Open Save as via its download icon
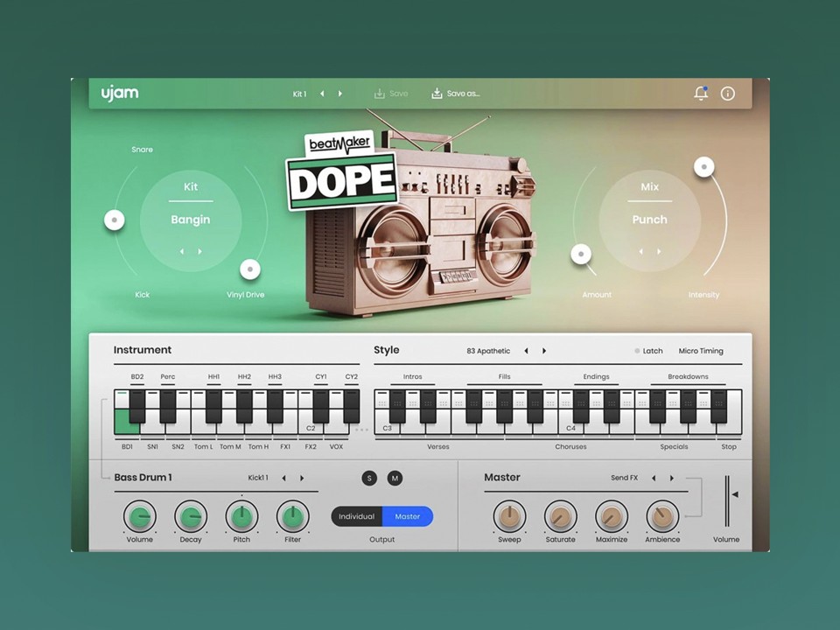840x630 pixels. (436, 93)
